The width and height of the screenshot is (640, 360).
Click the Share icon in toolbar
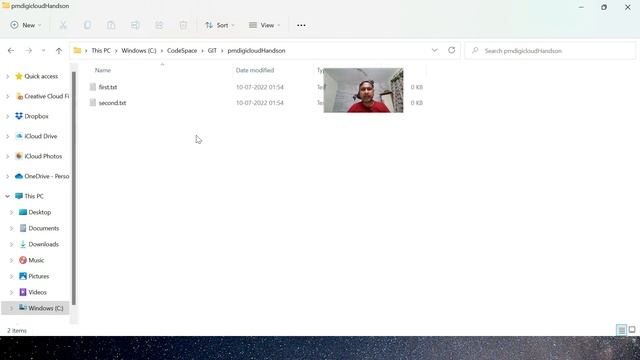[x=159, y=25]
